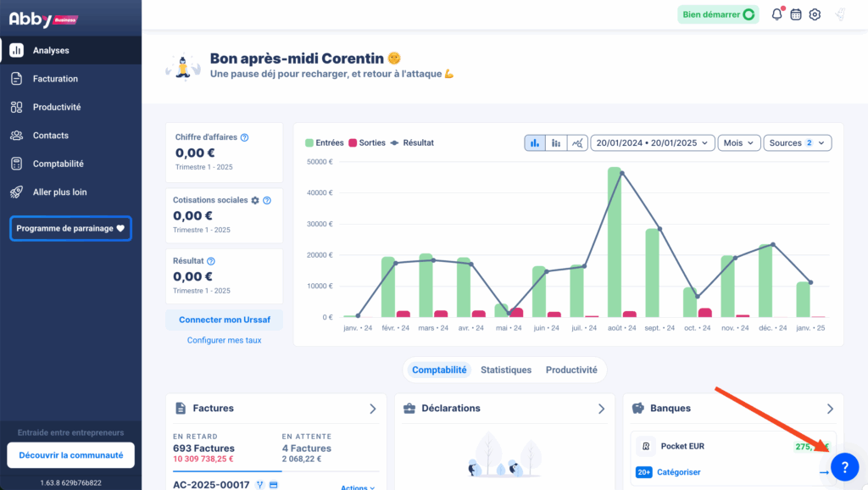Viewport: 868px width, 490px height.
Task: Open notifications with the bell icon
Action: click(x=776, y=14)
